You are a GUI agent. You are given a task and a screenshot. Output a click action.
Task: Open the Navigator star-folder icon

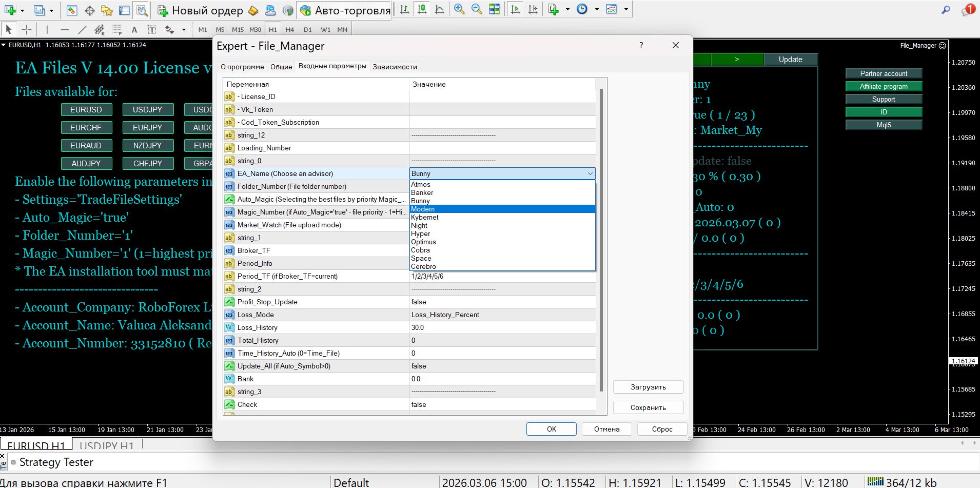point(107,10)
